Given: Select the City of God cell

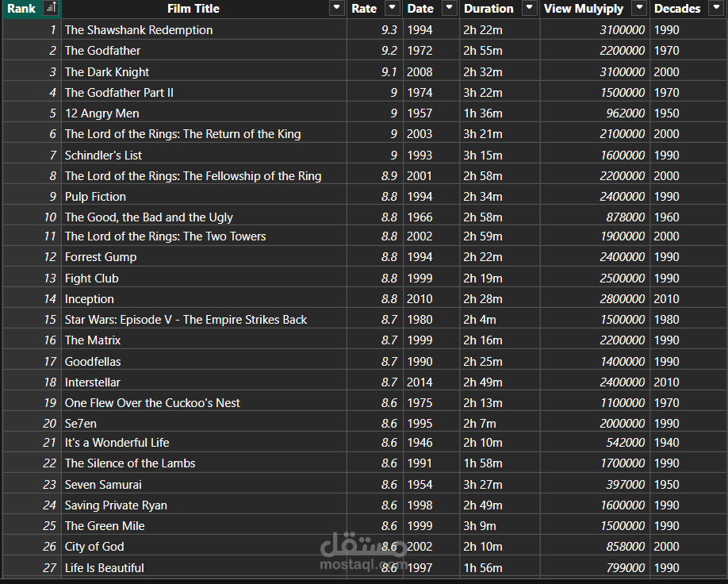Looking at the screenshot, I should pyautogui.click(x=205, y=547).
